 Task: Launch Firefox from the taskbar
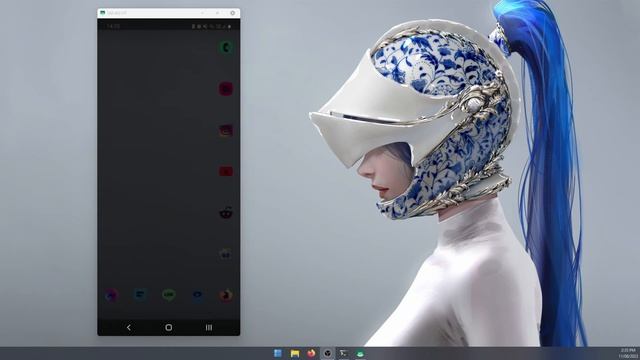pos(311,353)
